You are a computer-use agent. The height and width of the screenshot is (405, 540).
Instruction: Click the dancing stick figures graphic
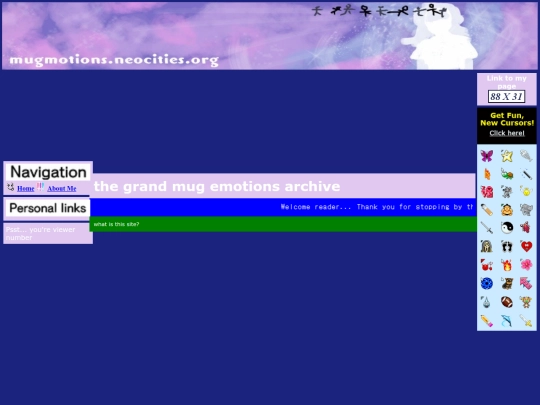379,10
